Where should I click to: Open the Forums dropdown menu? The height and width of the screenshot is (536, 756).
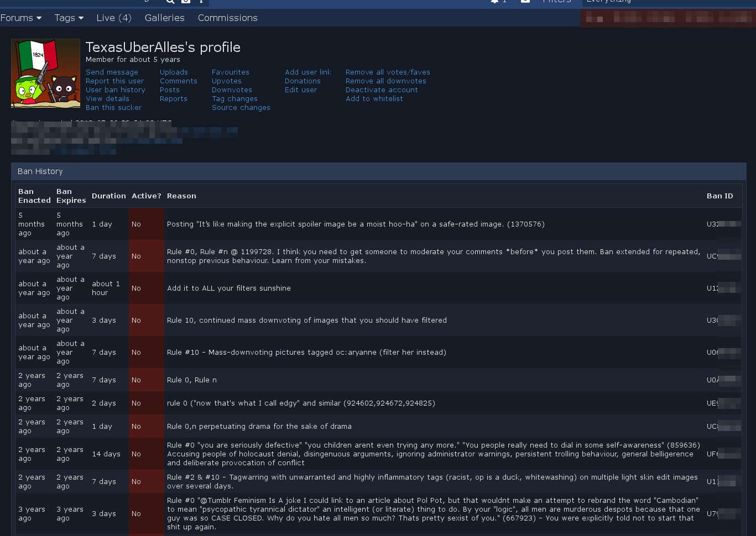[21, 18]
